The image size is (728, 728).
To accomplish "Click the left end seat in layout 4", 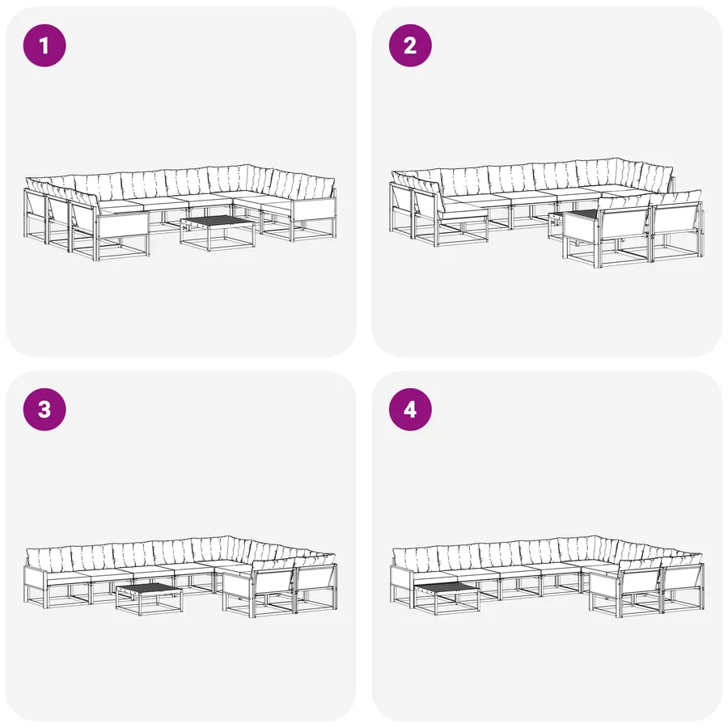I will pos(413,578).
